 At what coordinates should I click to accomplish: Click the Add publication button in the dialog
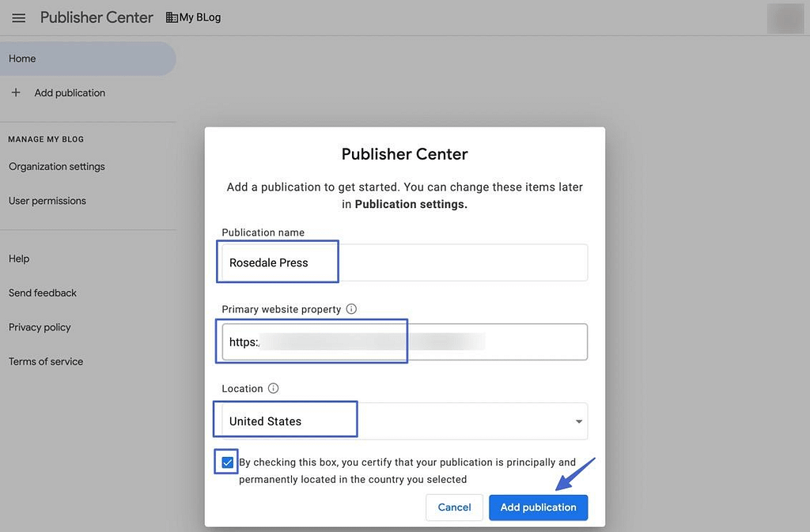coord(538,507)
